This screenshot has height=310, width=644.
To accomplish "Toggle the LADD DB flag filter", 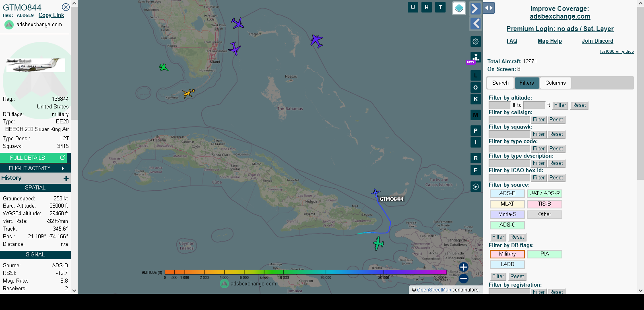I will 507,264.
